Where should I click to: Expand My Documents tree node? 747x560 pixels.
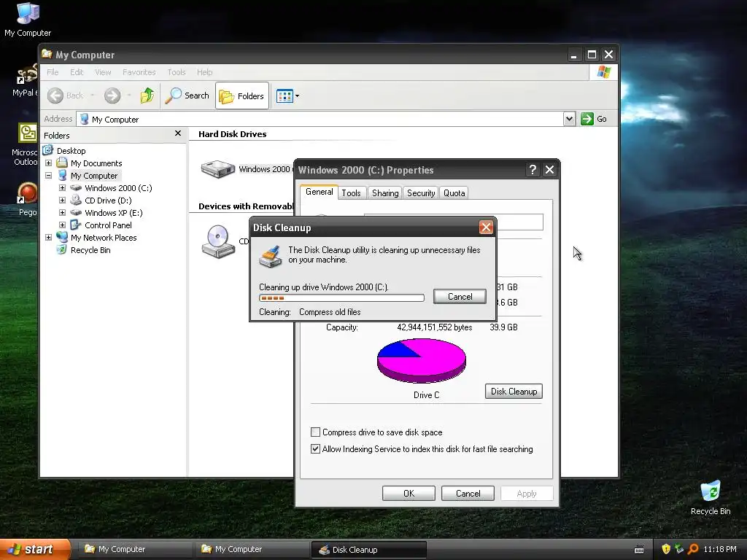coord(48,163)
